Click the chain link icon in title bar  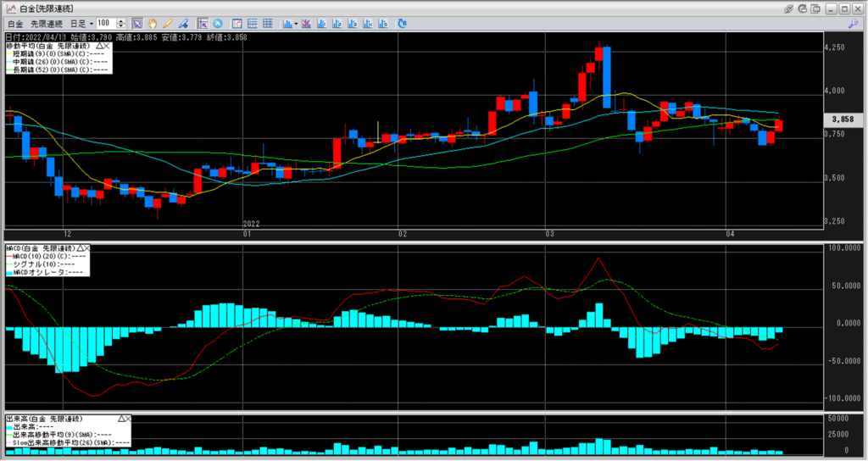pos(789,8)
